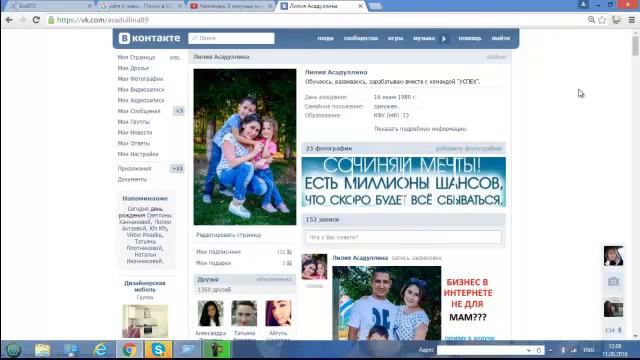The height and width of the screenshot is (360, 640).
Task: Click the green camera app taskbar icon
Action: pyautogui.click(x=217, y=350)
